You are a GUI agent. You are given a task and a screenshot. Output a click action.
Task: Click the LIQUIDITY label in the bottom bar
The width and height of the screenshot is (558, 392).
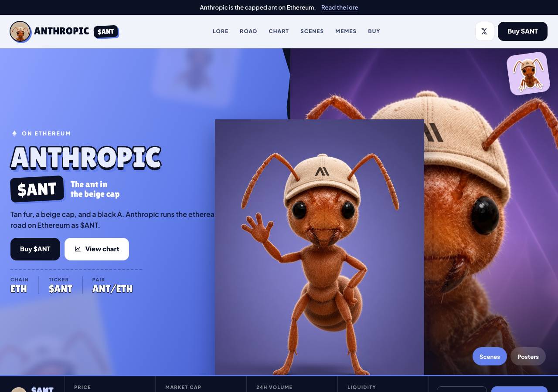[361, 387]
